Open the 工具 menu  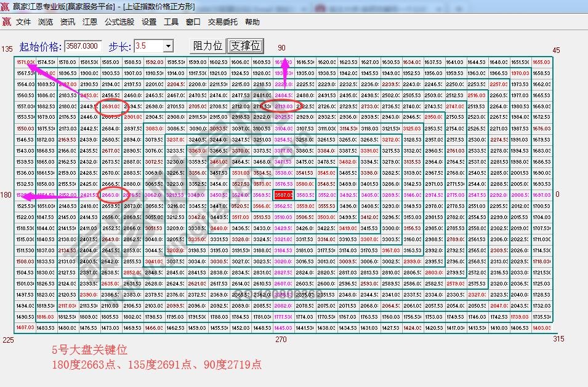pyautogui.click(x=170, y=22)
